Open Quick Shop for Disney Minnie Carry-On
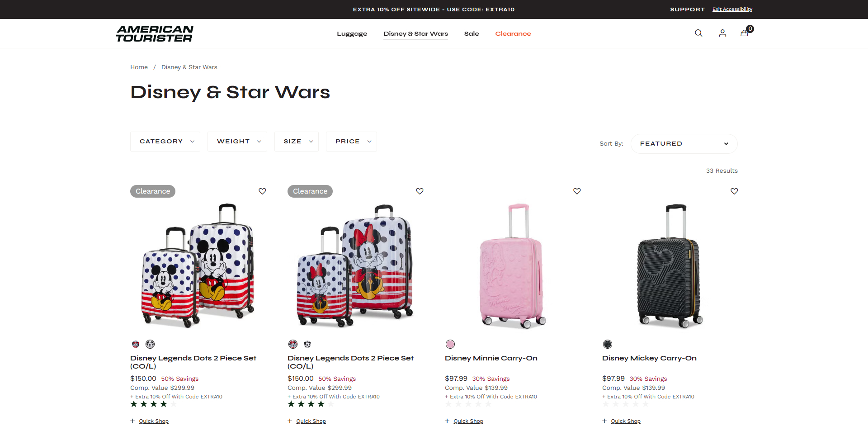868x431 pixels. [x=468, y=421]
